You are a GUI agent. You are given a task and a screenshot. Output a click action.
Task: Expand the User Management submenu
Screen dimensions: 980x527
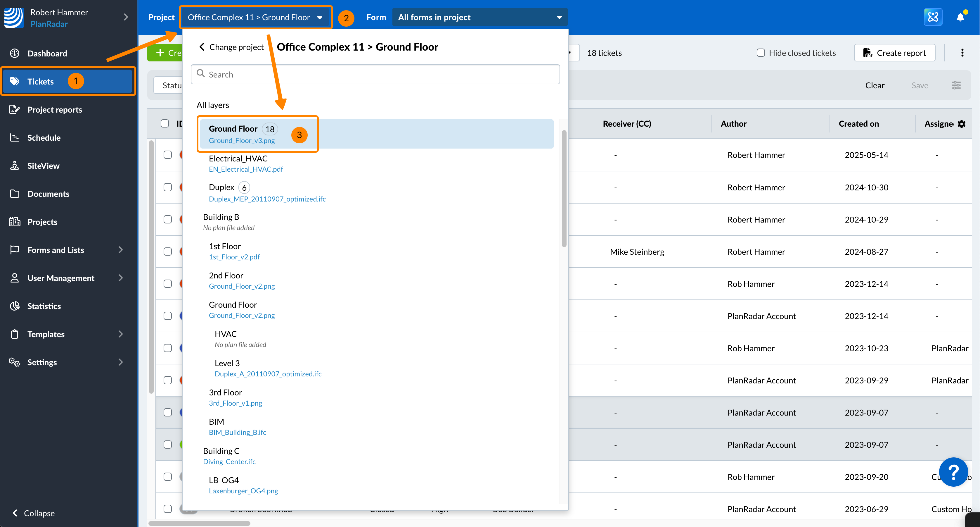tap(121, 278)
